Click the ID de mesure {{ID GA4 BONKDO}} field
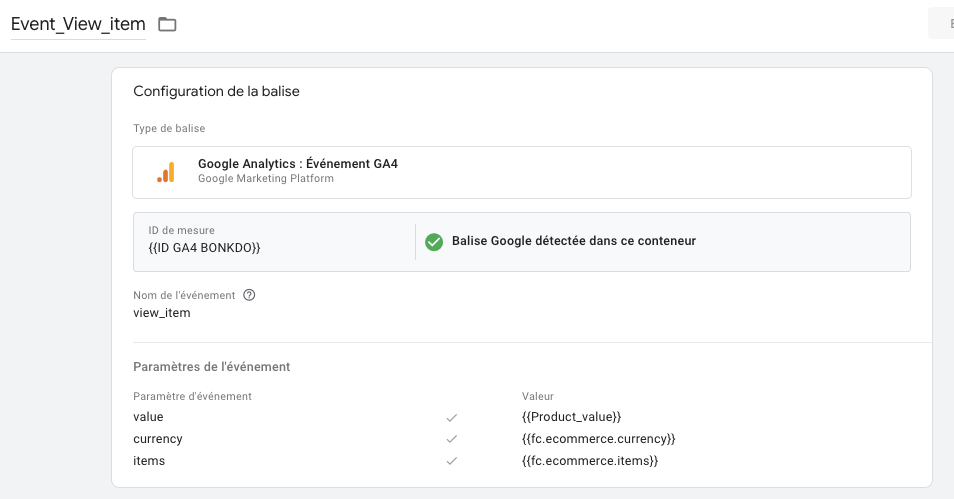Viewport: 954px width, 499px height. 274,242
